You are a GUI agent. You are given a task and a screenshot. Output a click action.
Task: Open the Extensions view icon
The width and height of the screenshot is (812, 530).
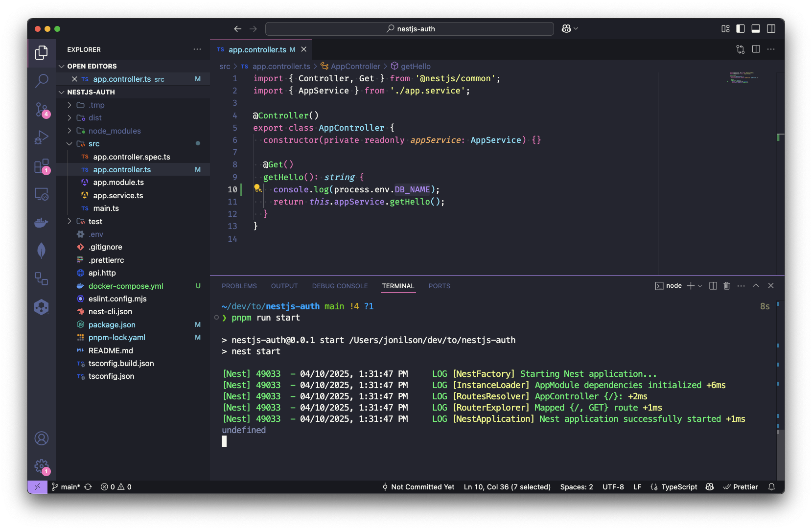(42, 166)
